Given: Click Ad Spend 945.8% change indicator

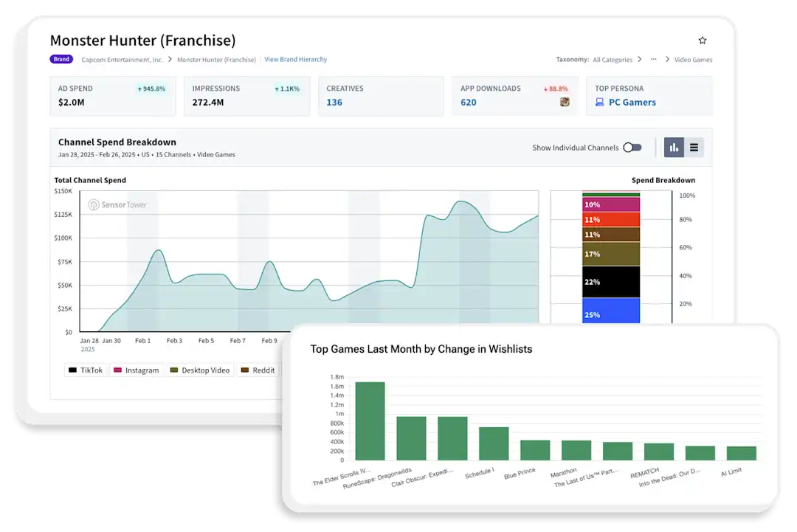Looking at the screenshot, I should [151, 89].
